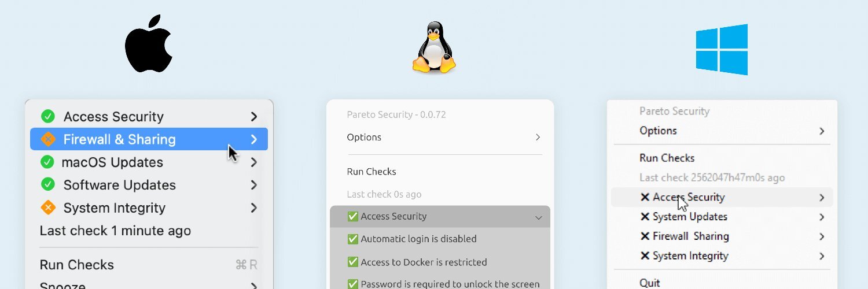Click the X icon beside System Updates
Screen dimensions: 868x289
645,217
